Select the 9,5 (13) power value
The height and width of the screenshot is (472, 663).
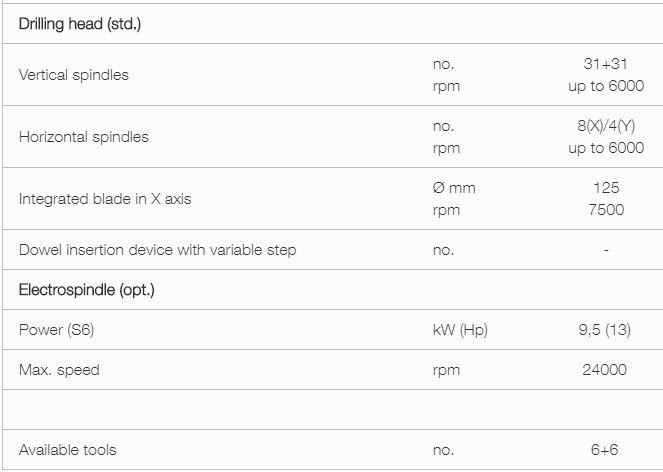pyautogui.click(x=605, y=330)
